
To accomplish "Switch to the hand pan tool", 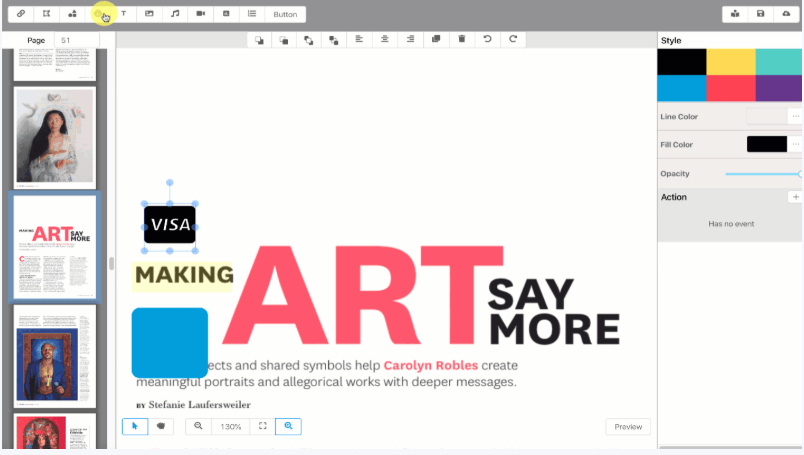I will tap(160, 426).
